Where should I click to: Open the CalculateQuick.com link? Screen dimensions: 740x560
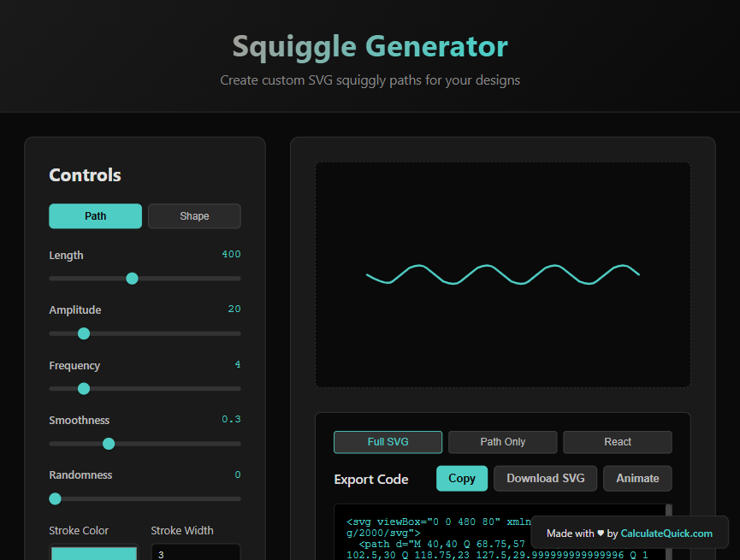tap(666, 533)
